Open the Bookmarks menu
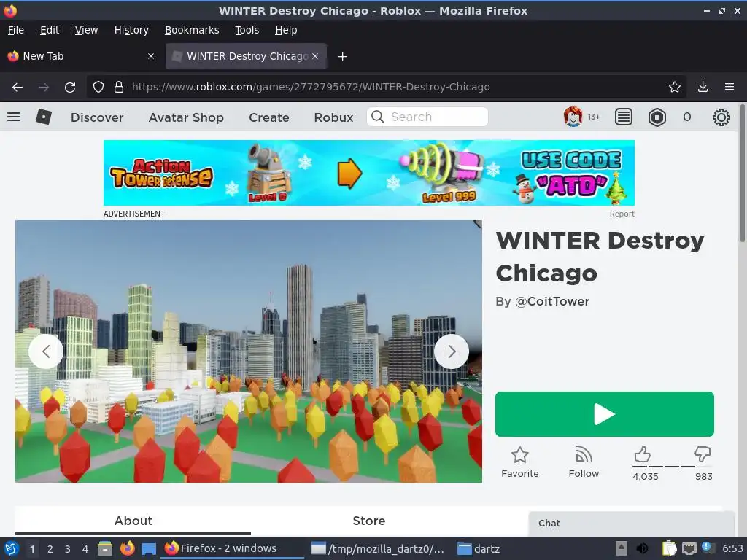747x560 pixels. click(x=192, y=30)
